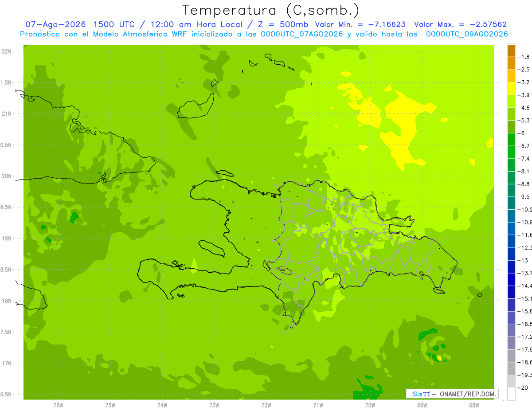Click the "-3.9" colorbar value
The width and height of the screenshot is (532, 411).
(x=524, y=95)
